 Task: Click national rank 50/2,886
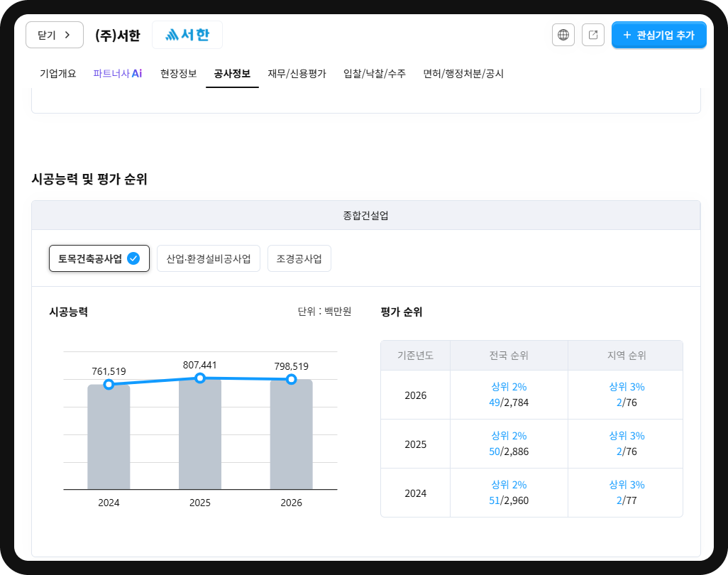pos(509,451)
